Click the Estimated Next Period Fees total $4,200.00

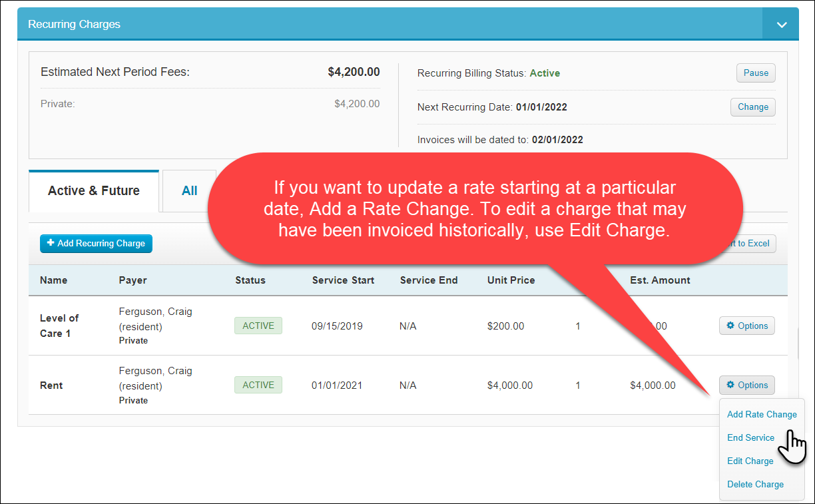[x=354, y=72]
